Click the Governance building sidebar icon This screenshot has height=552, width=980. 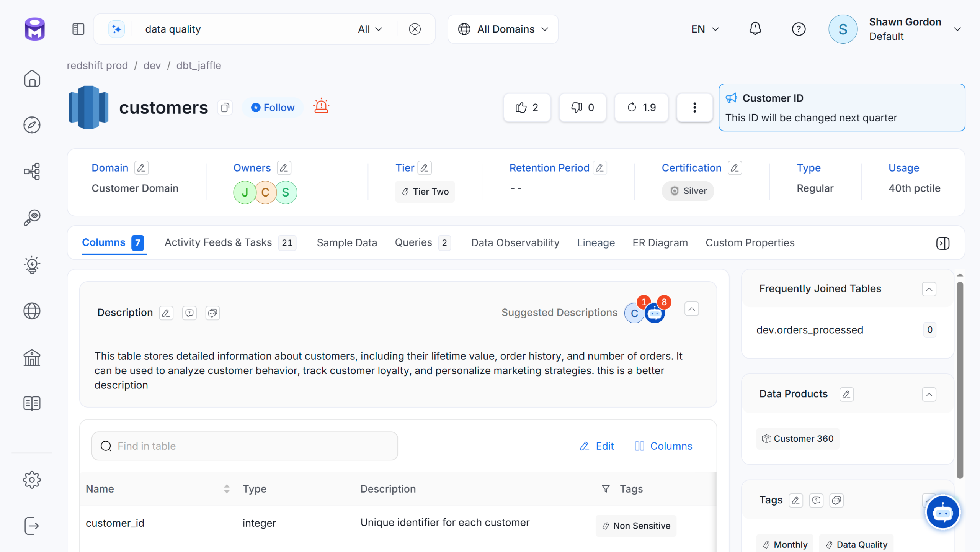point(32,357)
